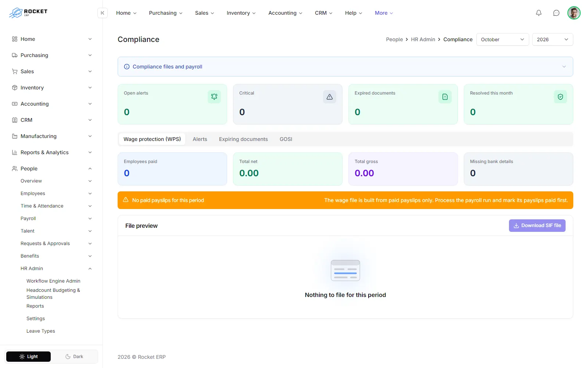This screenshot has width=588, height=368.
Task: Click the Reports & Analytics chart icon
Action: pyautogui.click(x=15, y=152)
